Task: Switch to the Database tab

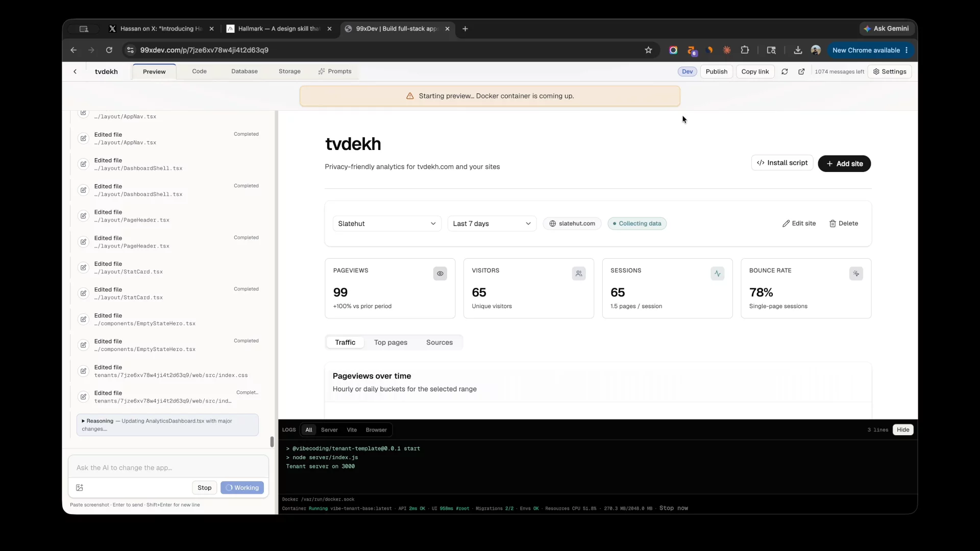Action: (x=244, y=71)
